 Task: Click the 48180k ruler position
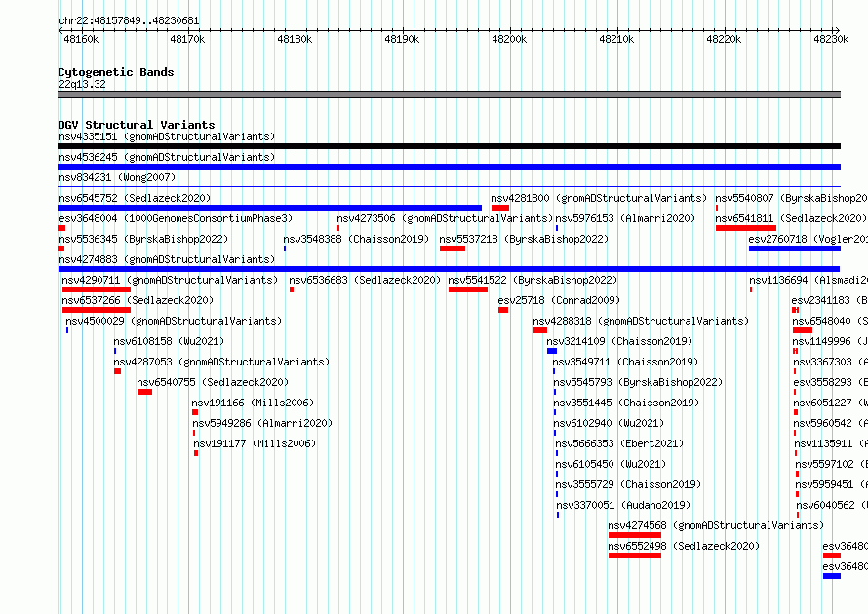pyautogui.click(x=295, y=39)
